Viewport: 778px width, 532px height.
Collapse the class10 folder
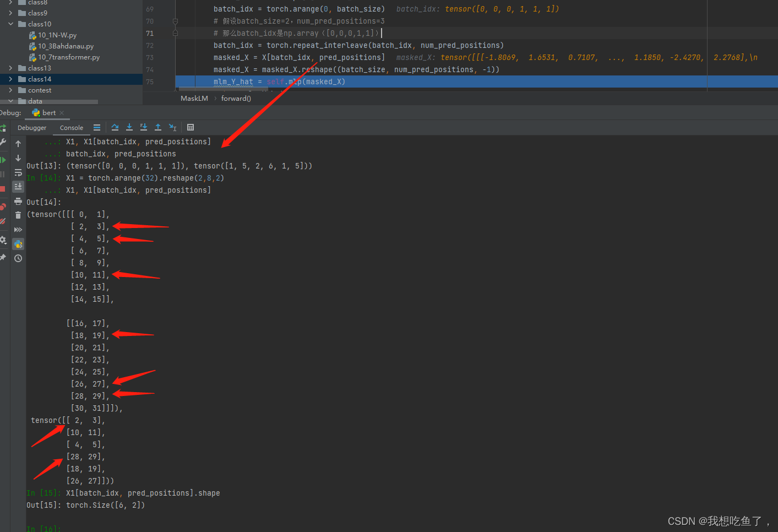10,24
